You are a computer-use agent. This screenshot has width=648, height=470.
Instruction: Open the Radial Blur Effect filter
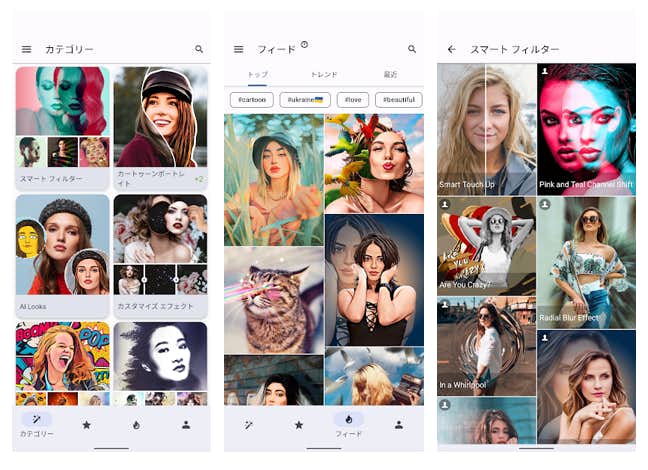[x=586, y=262]
